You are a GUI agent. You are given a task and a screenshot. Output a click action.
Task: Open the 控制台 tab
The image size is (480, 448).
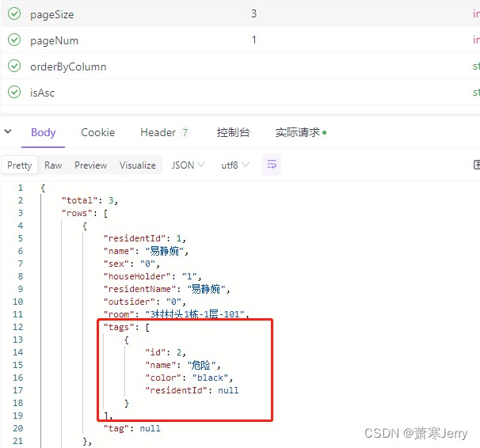pos(233,132)
